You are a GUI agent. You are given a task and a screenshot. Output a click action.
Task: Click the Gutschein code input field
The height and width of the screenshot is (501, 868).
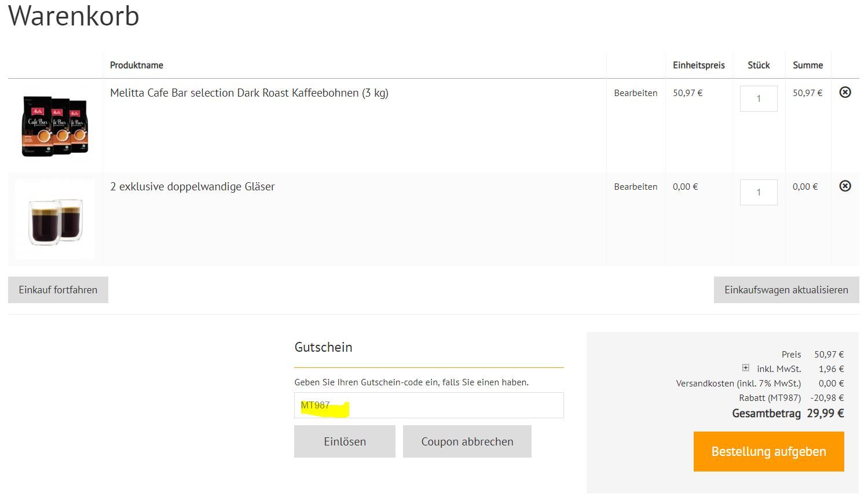[428, 405]
